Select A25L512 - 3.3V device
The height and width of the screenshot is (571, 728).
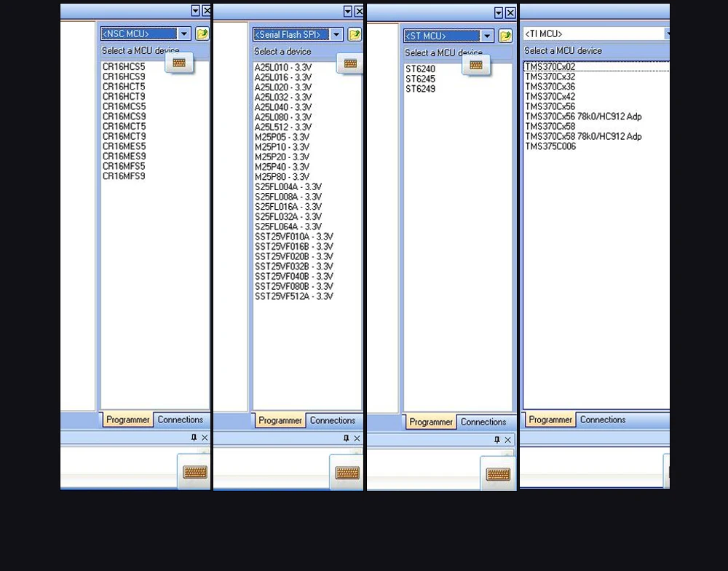tap(283, 127)
